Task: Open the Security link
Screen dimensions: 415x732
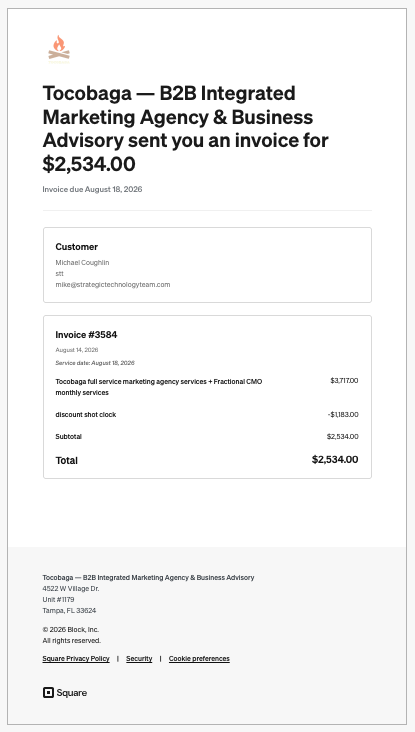Action: (x=139, y=659)
